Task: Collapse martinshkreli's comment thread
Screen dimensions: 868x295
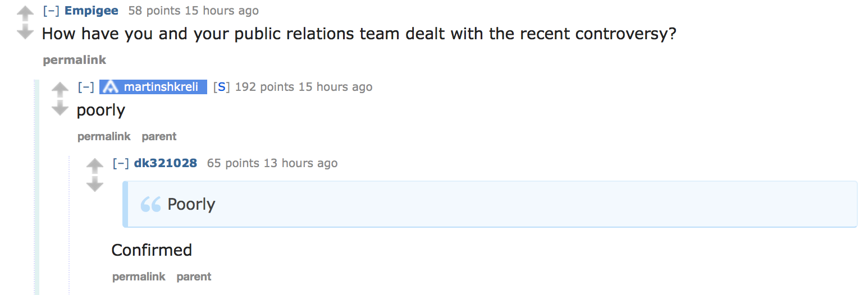Action: (x=86, y=87)
